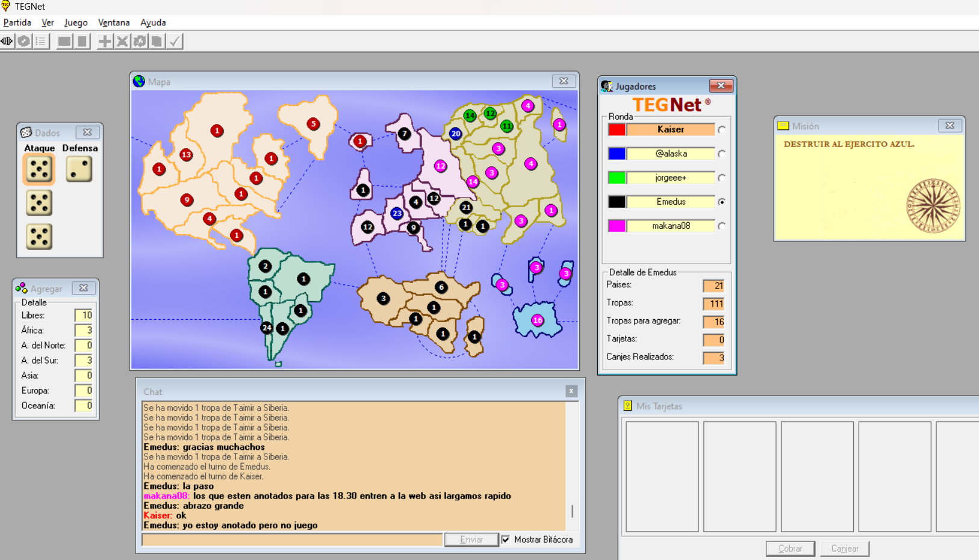Viewport: 979px width, 560px height.
Task: Click the globe icon in Mapa title
Action: 139,81
